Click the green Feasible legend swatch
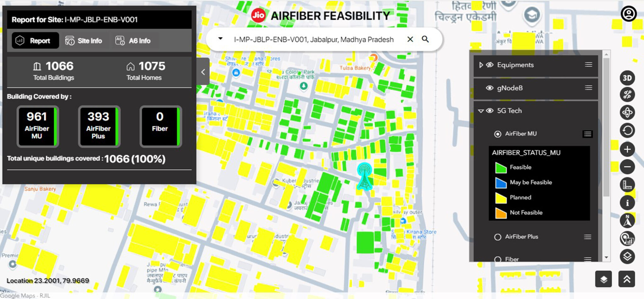 click(x=500, y=167)
